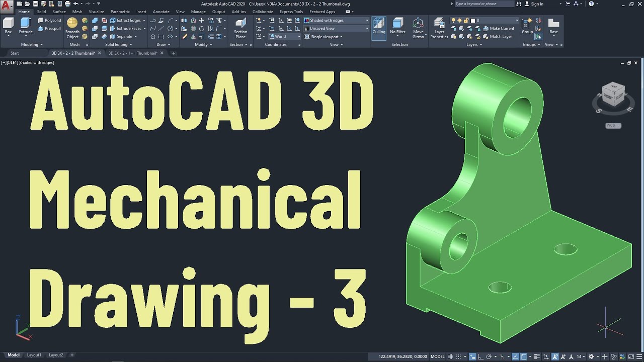Click the Presspull tool
Screen dimensions: 644x362
click(x=49, y=29)
